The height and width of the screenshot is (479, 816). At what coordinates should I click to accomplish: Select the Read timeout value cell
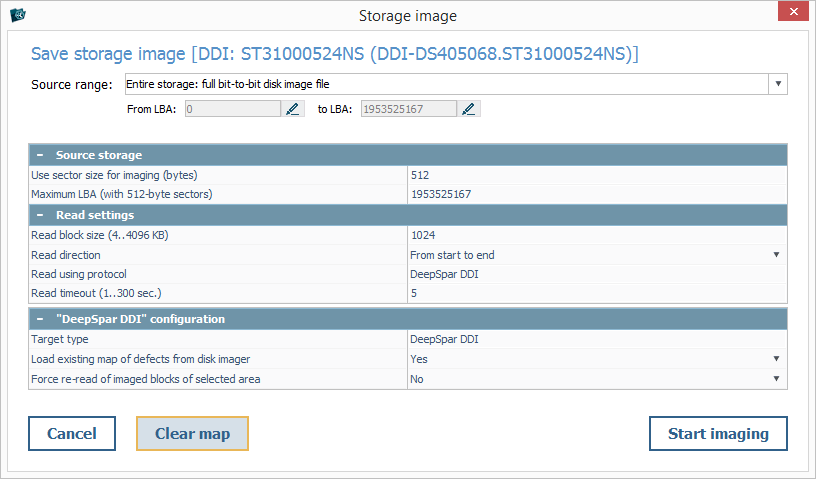[x=596, y=294]
